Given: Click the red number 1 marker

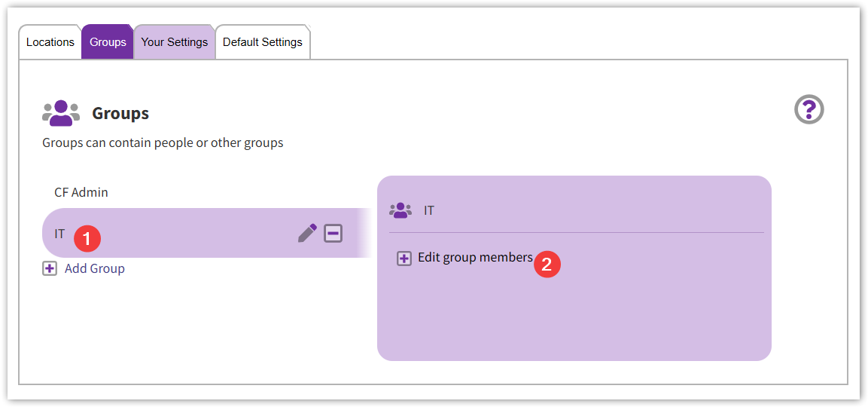Looking at the screenshot, I should click(x=87, y=239).
